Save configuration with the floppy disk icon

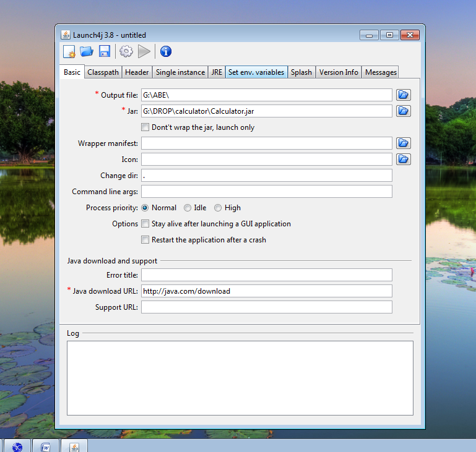[x=105, y=51]
